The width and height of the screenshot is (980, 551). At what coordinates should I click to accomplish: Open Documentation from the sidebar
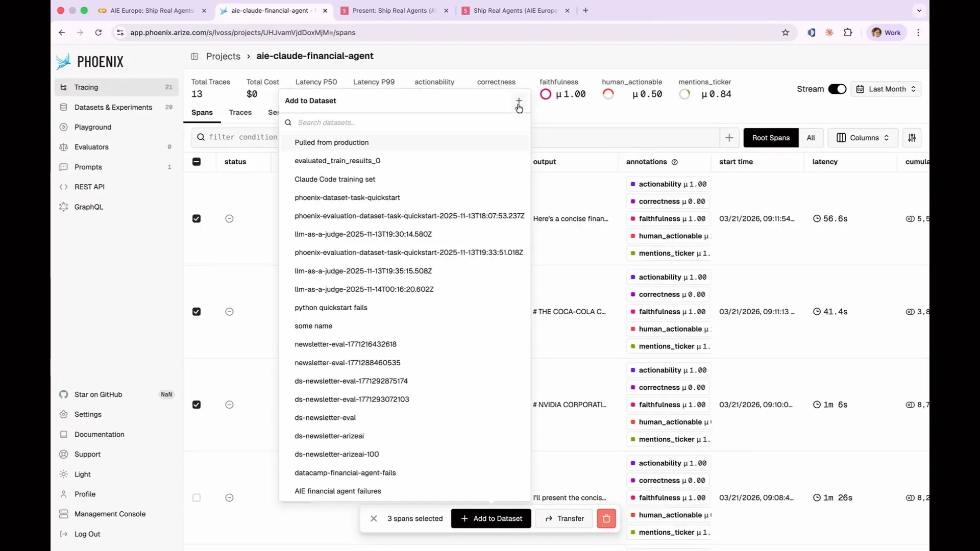pyautogui.click(x=116, y=434)
